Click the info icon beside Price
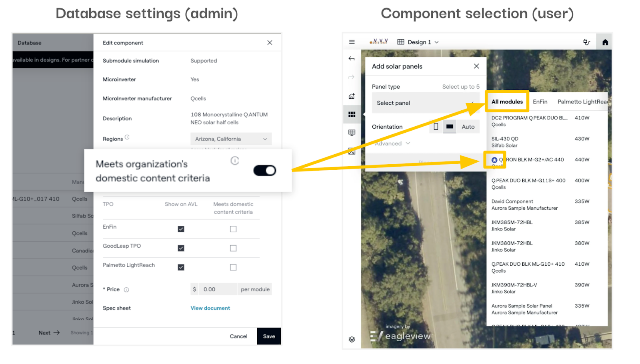640x364 pixels. (126, 290)
